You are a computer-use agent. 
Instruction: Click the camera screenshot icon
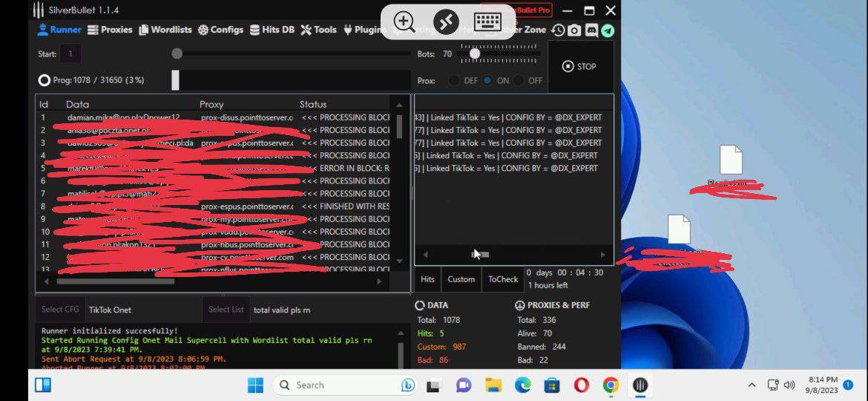coord(574,30)
